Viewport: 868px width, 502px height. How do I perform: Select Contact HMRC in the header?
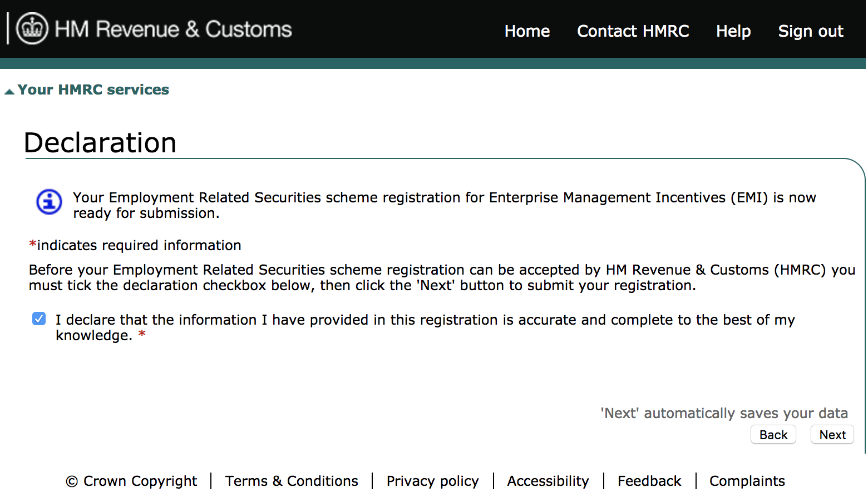[633, 32]
